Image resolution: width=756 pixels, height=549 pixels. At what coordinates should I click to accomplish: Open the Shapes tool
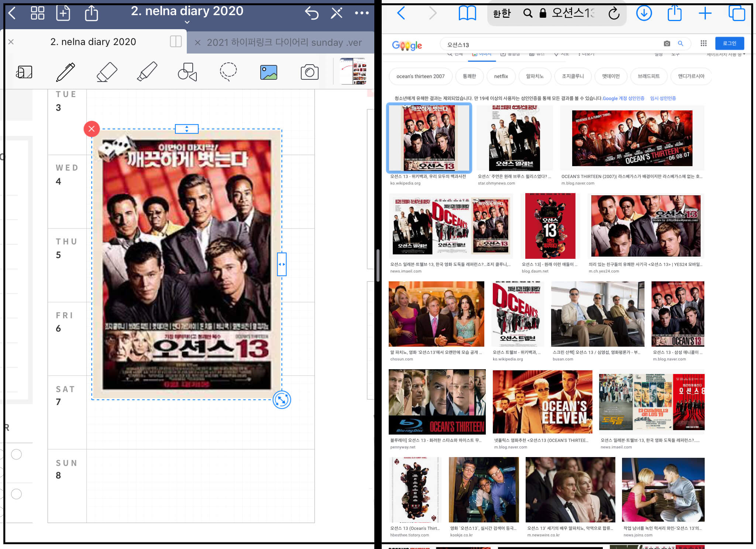click(x=187, y=72)
